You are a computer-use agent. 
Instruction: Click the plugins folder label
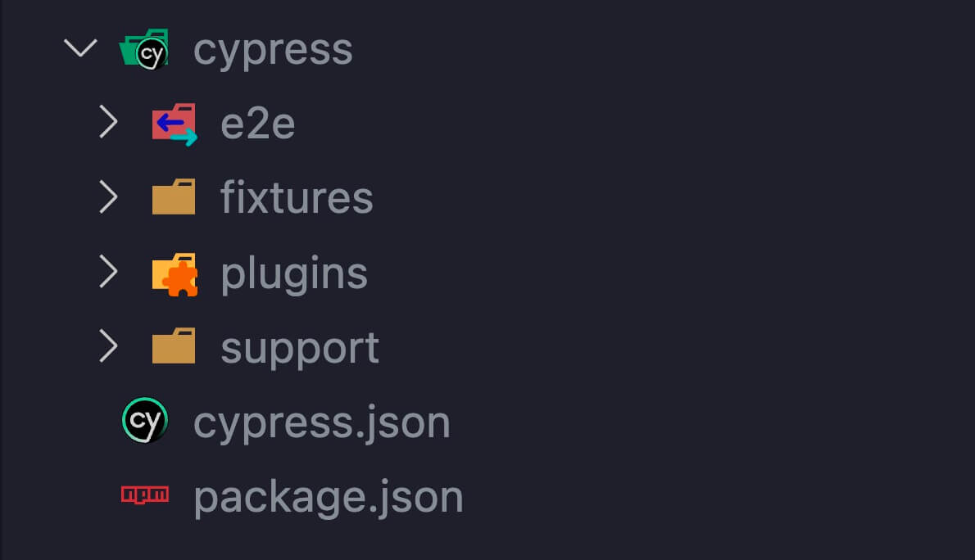(293, 272)
